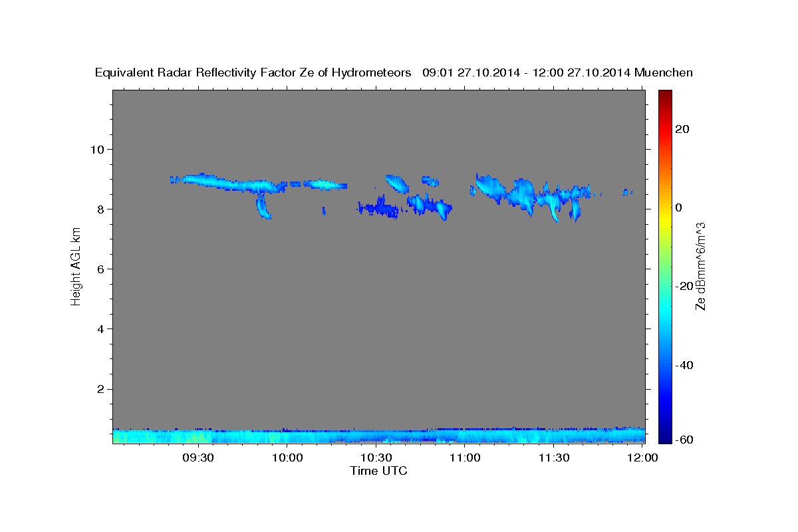The width and height of the screenshot is (798, 532).
Task: Click the 'Time UTC' axis label
Action: coord(378,471)
